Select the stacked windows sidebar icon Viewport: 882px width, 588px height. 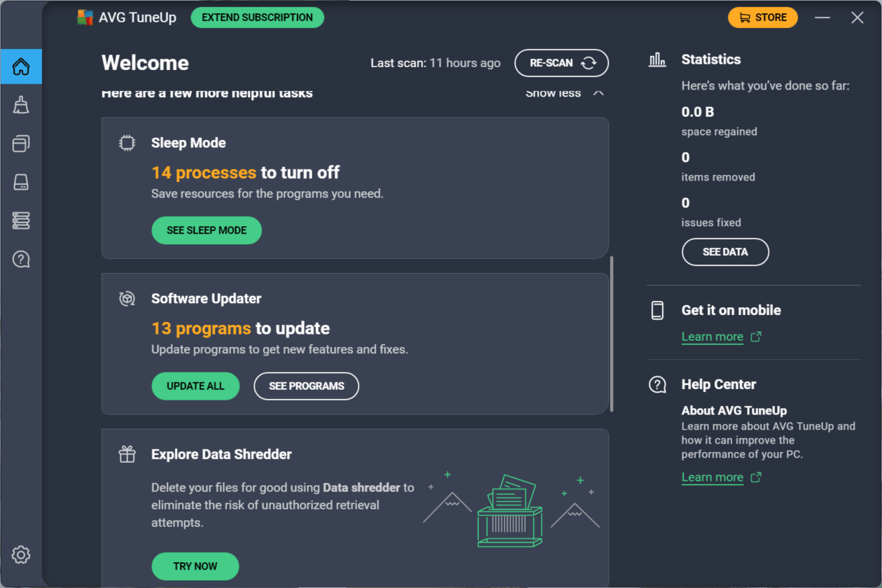(21, 144)
